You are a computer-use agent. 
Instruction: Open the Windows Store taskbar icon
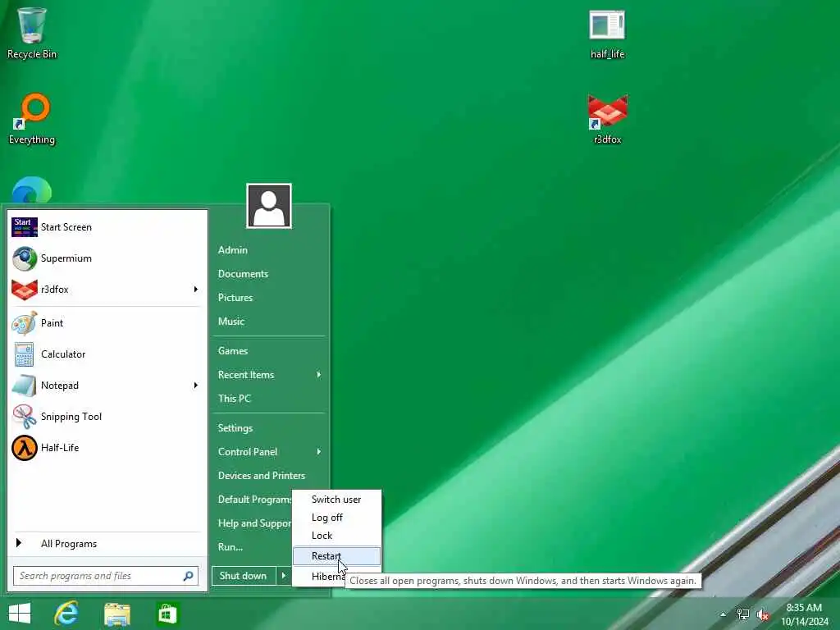click(x=167, y=614)
